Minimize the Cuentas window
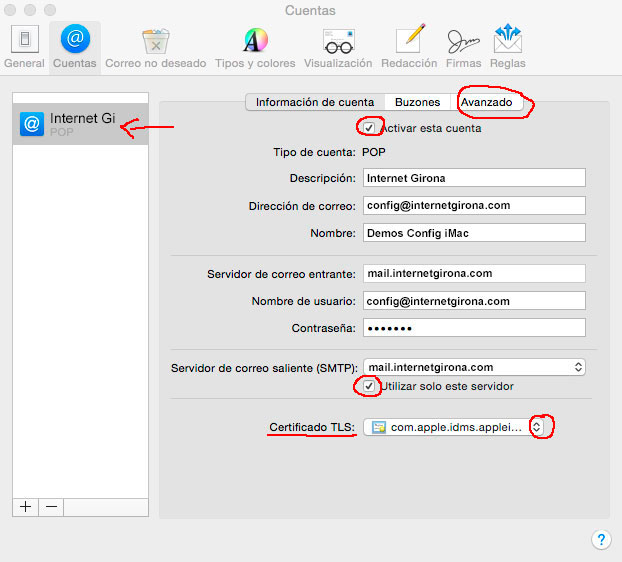Viewport: 622px width, 562px height. click(x=30, y=10)
